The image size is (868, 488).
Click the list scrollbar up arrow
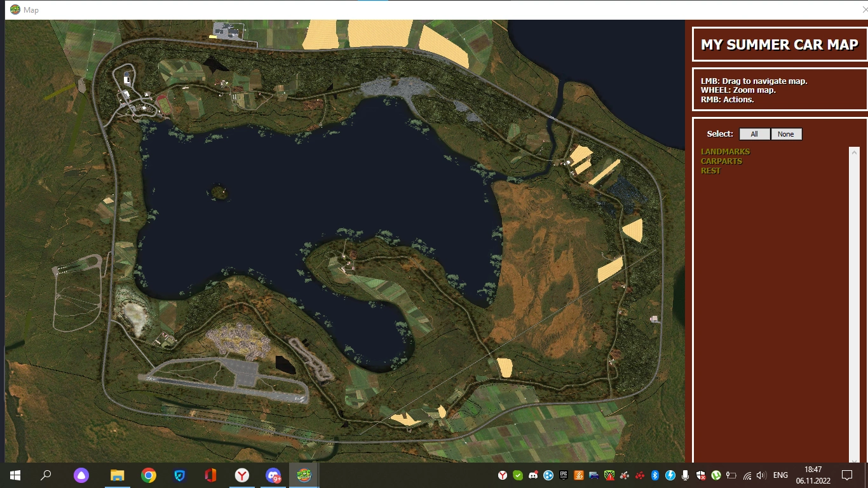click(855, 152)
